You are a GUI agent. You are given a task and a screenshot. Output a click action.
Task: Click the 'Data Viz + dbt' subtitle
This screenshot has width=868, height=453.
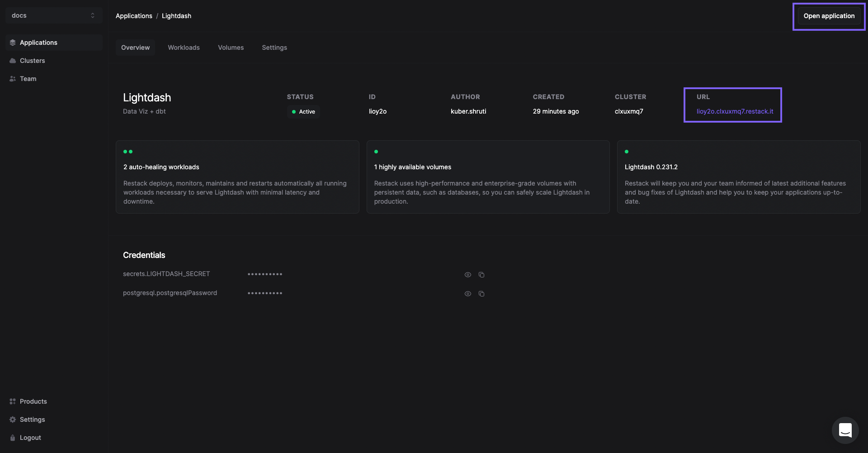[144, 111]
